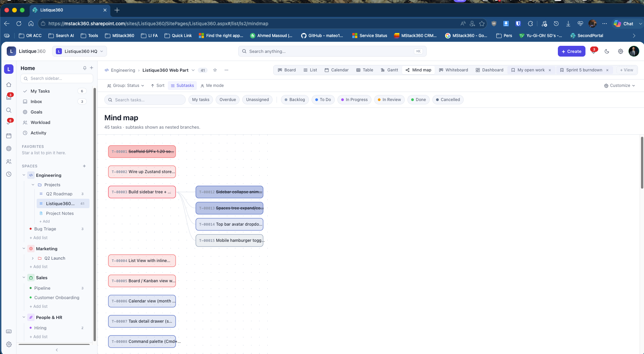Toggle the My tasks filter chip
The width and height of the screenshot is (644, 354).
201,100
